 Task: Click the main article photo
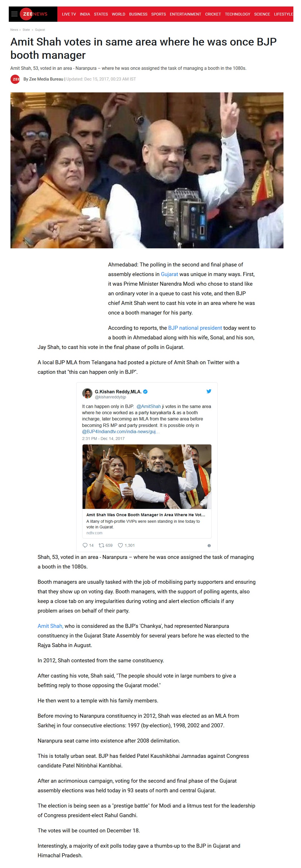147,170
